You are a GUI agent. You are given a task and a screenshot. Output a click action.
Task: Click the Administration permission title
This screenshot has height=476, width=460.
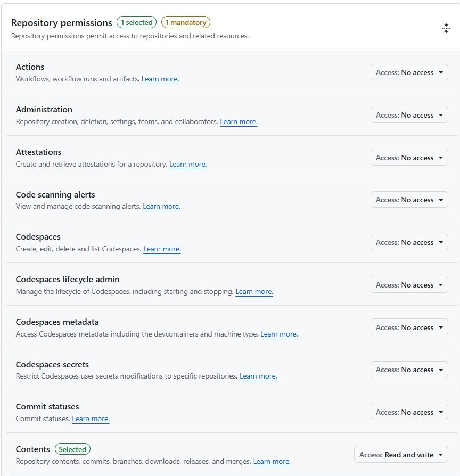pyautogui.click(x=44, y=109)
